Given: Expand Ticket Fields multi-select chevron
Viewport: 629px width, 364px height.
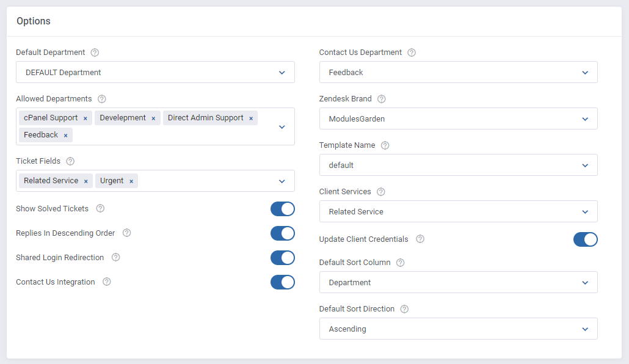Looking at the screenshot, I should click(x=282, y=181).
